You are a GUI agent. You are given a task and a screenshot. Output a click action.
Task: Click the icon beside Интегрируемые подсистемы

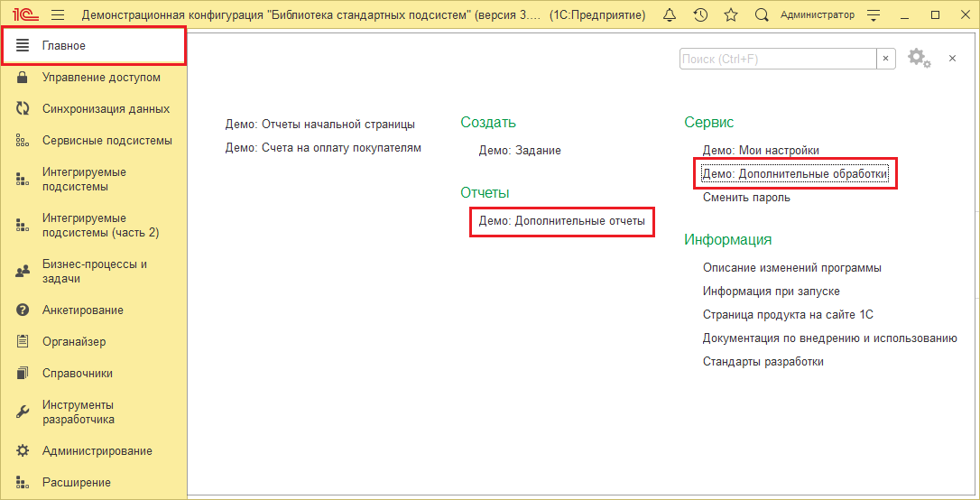pyautogui.click(x=23, y=180)
